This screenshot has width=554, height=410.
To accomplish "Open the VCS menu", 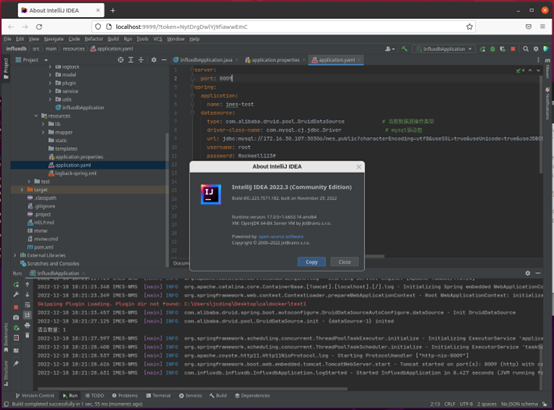I will point(158,39).
